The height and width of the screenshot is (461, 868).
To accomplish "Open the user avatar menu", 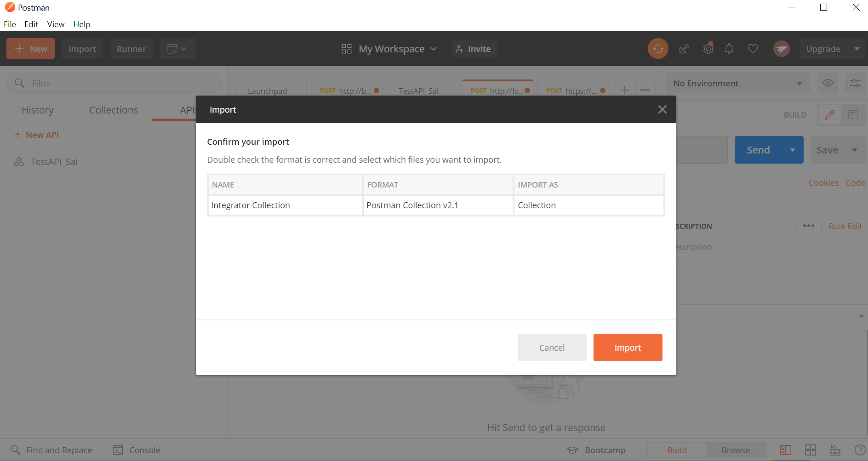I will coord(781,49).
